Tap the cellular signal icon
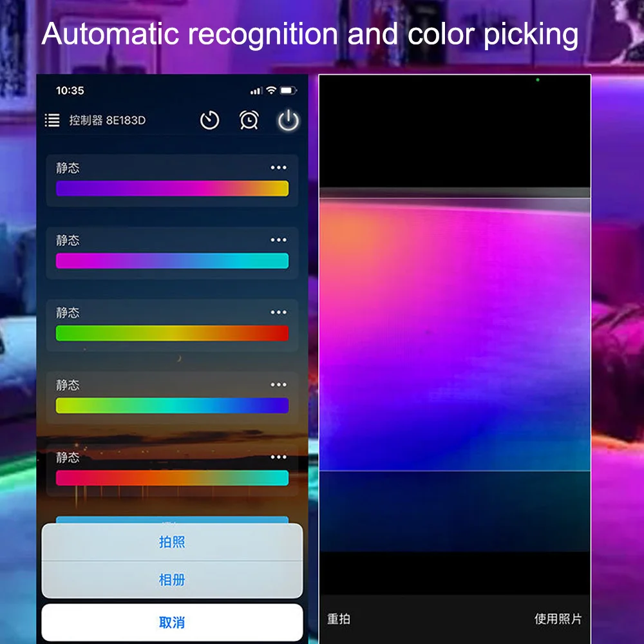The height and width of the screenshot is (644, 644). point(256,91)
